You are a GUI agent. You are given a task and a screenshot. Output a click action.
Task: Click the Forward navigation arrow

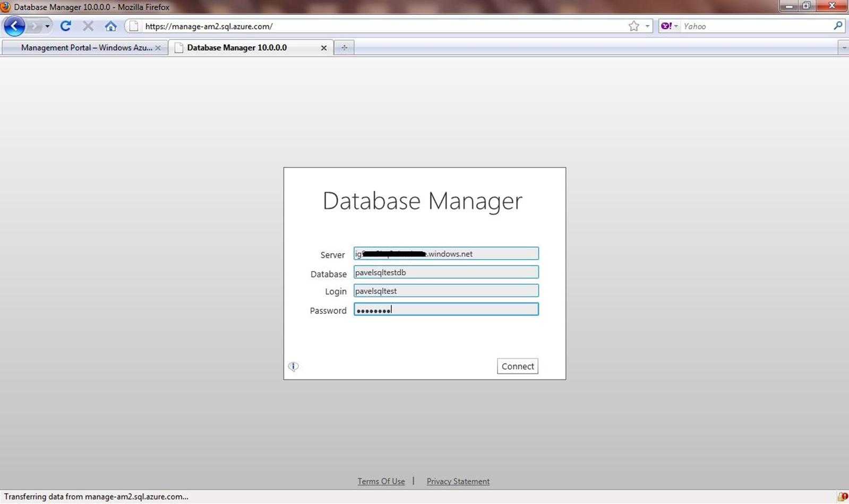point(35,26)
